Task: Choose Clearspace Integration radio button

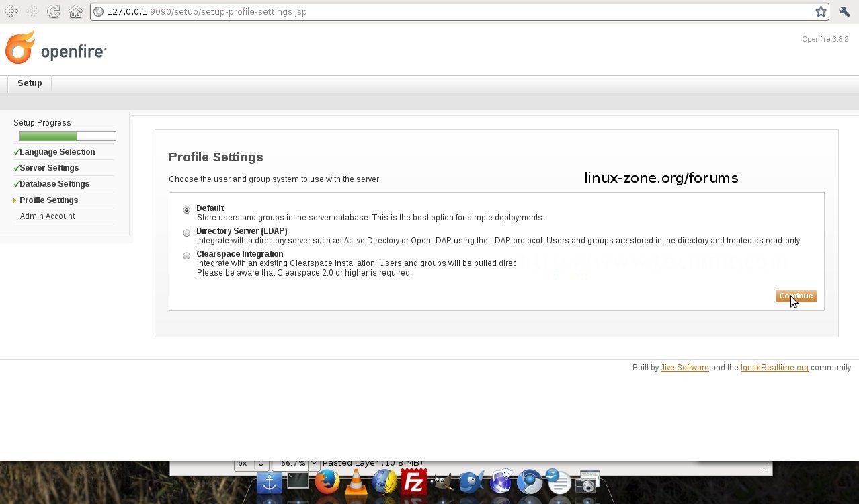Action: click(187, 256)
